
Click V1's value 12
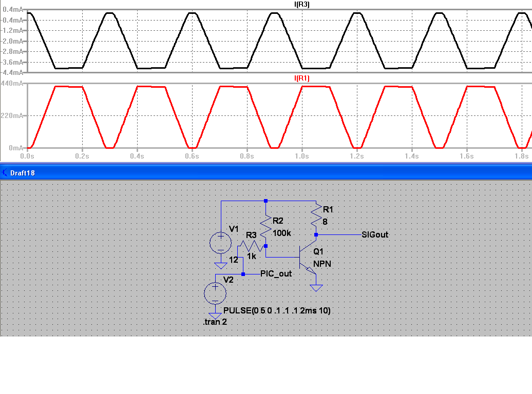click(x=234, y=260)
